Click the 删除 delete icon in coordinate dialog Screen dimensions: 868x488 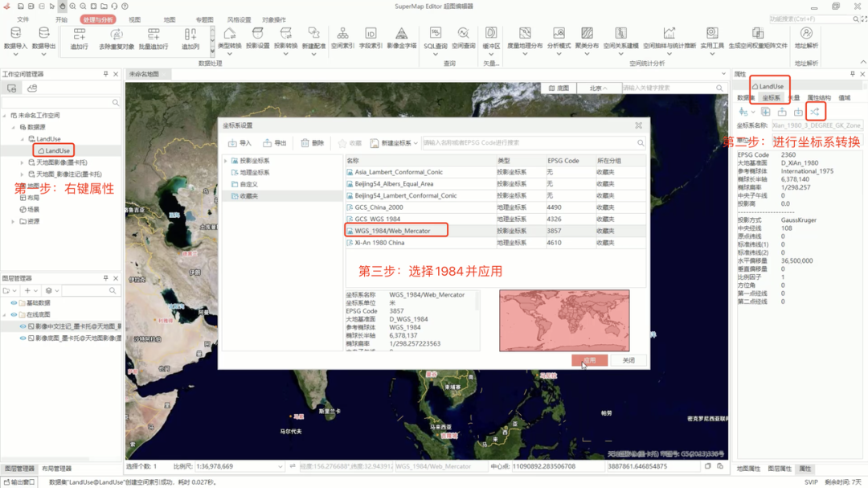click(312, 143)
